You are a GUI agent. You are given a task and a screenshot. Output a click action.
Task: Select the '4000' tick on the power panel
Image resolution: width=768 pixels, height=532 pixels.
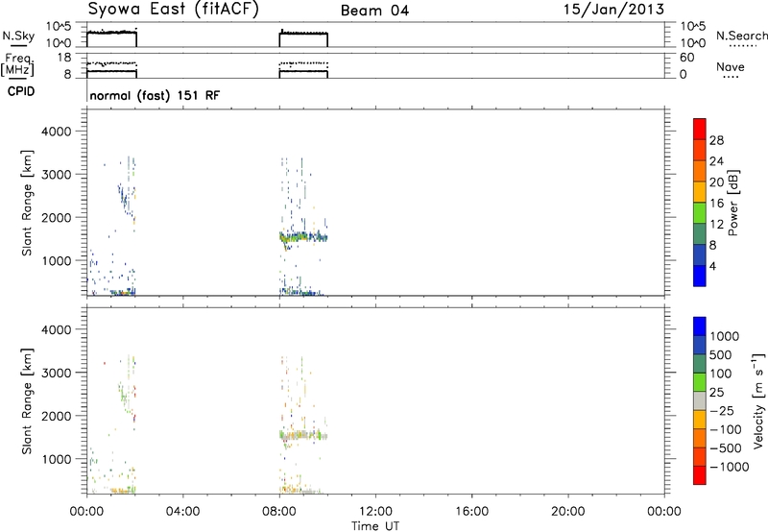(56, 132)
